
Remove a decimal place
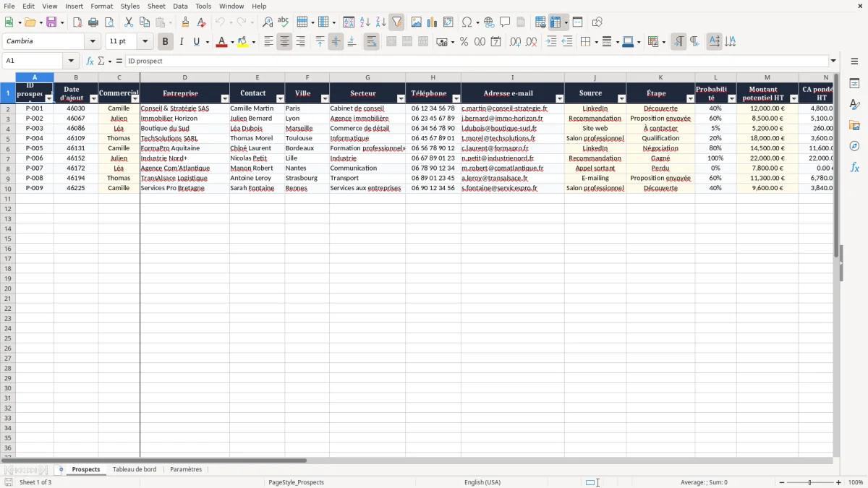pos(532,42)
